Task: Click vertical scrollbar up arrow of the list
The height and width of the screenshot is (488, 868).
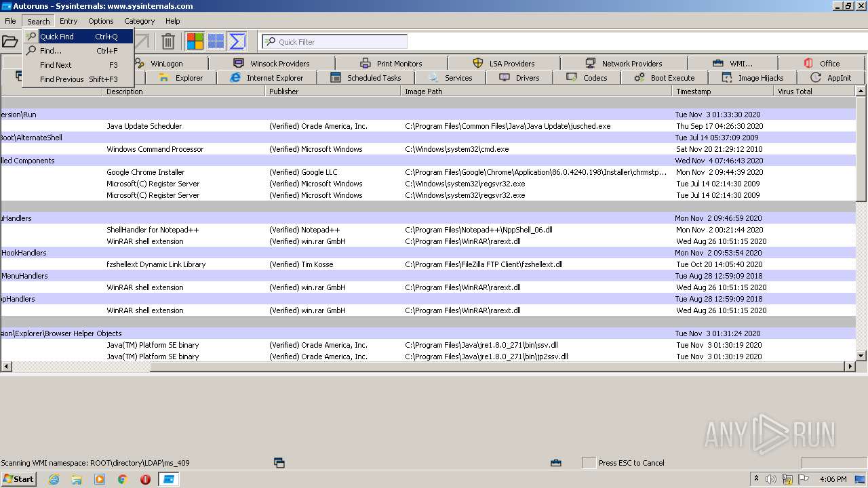Action: [861, 91]
